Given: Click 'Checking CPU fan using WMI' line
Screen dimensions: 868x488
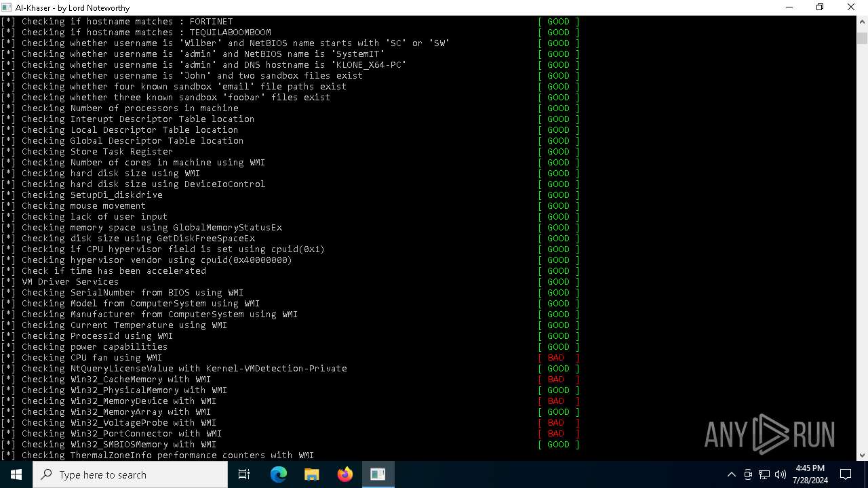Looking at the screenshot, I should pyautogui.click(x=81, y=358).
